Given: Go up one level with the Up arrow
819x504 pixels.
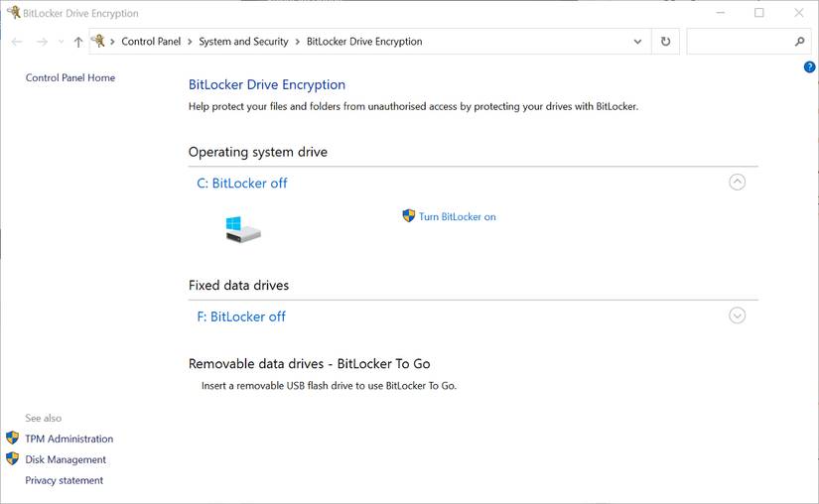Looking at the screenshot, I should coord(78,42).
